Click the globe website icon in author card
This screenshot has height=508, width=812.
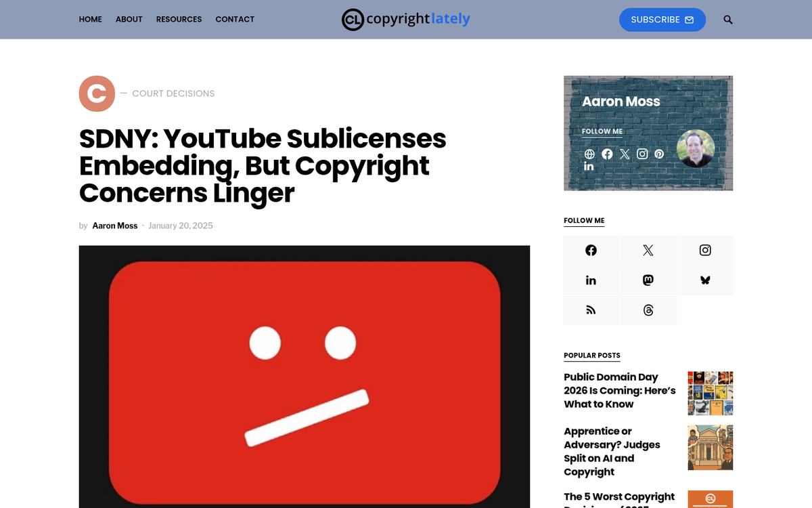[x=589, y=154]
